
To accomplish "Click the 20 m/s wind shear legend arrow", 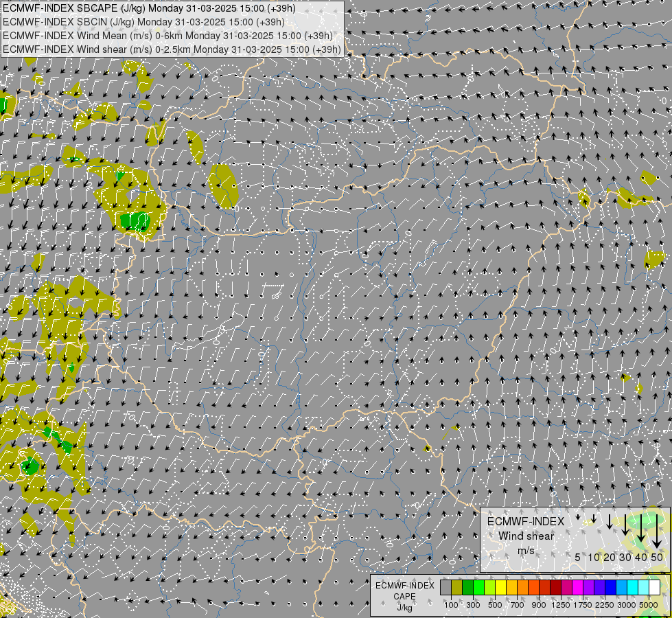I will 610,522.
